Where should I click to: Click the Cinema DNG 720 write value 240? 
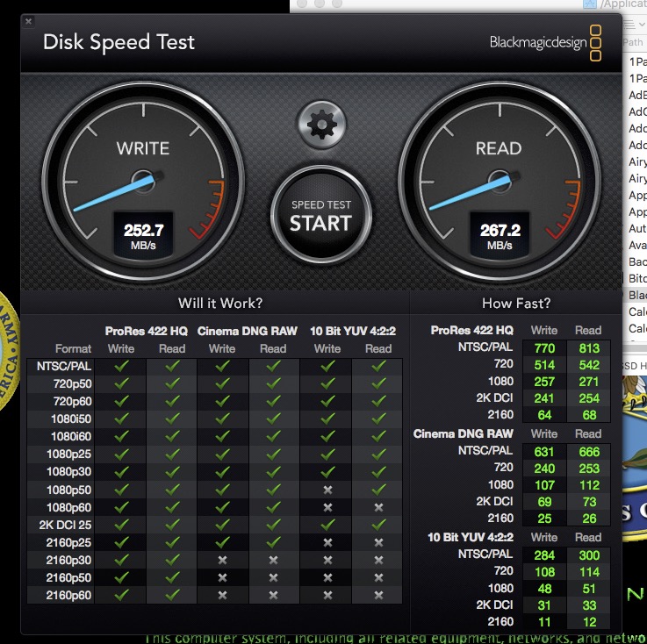pyautogui.click(x=544, y=469)
